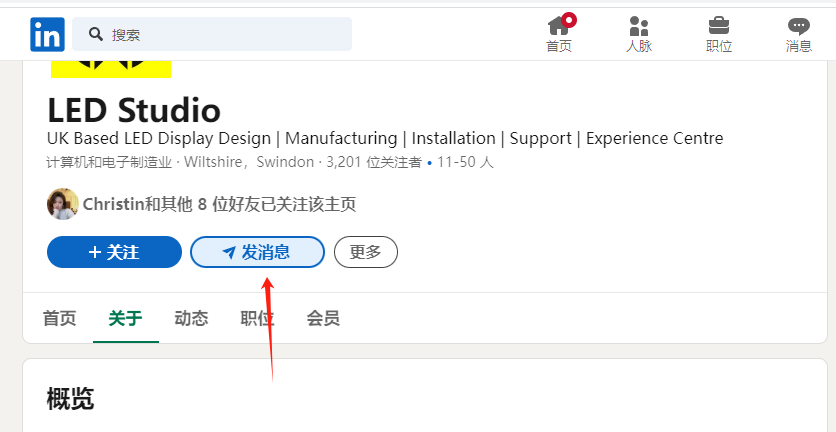Switch to the 首页 page tab
The height and width of the screenshot is (432, 836).
(x=59, y=318)
